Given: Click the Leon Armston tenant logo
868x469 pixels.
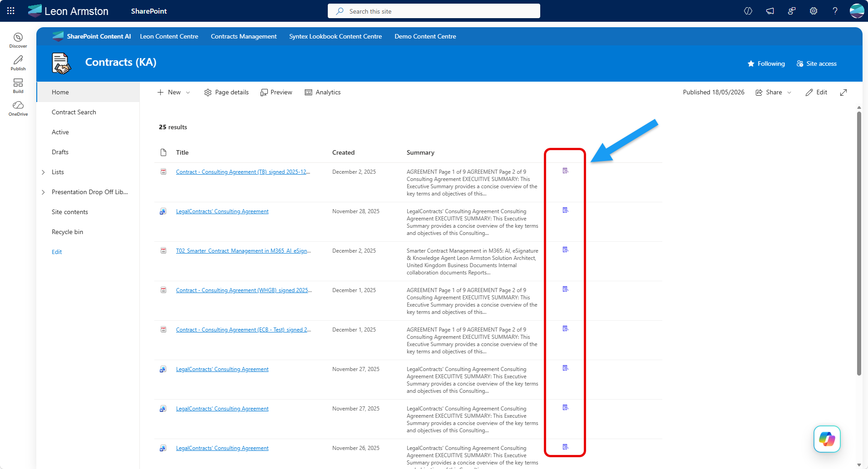Looking at the screenshot, I should [x=68, y=11].
